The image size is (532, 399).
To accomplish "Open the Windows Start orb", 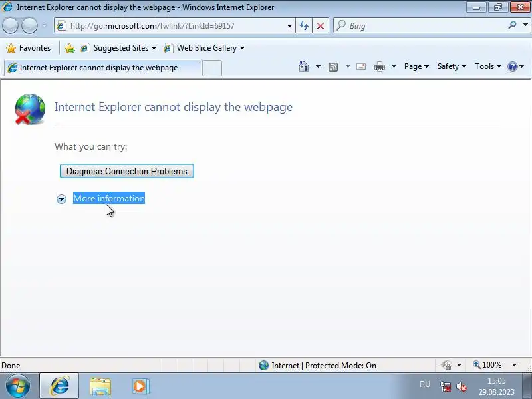I will click(x=18, y=386).
